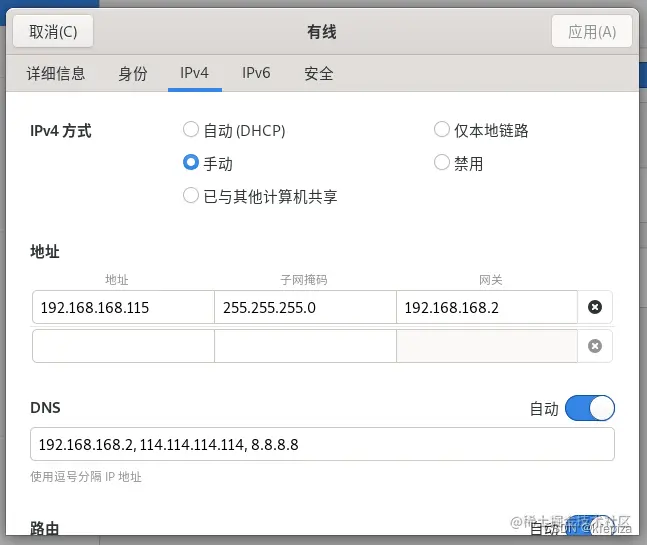The height and width of the screenshot is (545, 647).
Task: Edit the DNS servers input field
Action: (x=322, y=444)
